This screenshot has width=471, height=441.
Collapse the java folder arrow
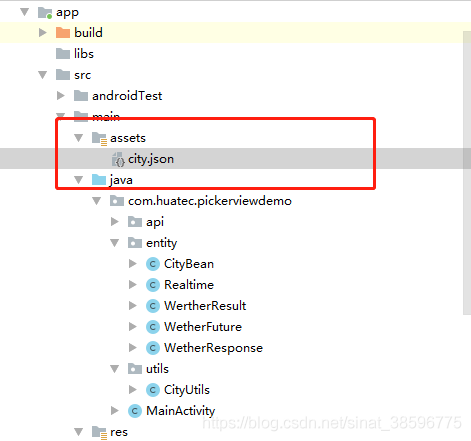pyautogui.click(x=78, y=180)
